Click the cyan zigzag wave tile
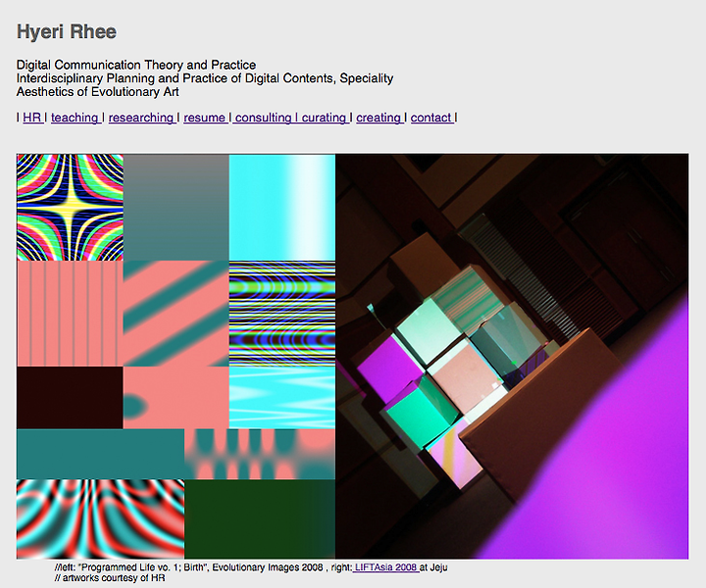 pyautogui.click(x=282, y=398)
